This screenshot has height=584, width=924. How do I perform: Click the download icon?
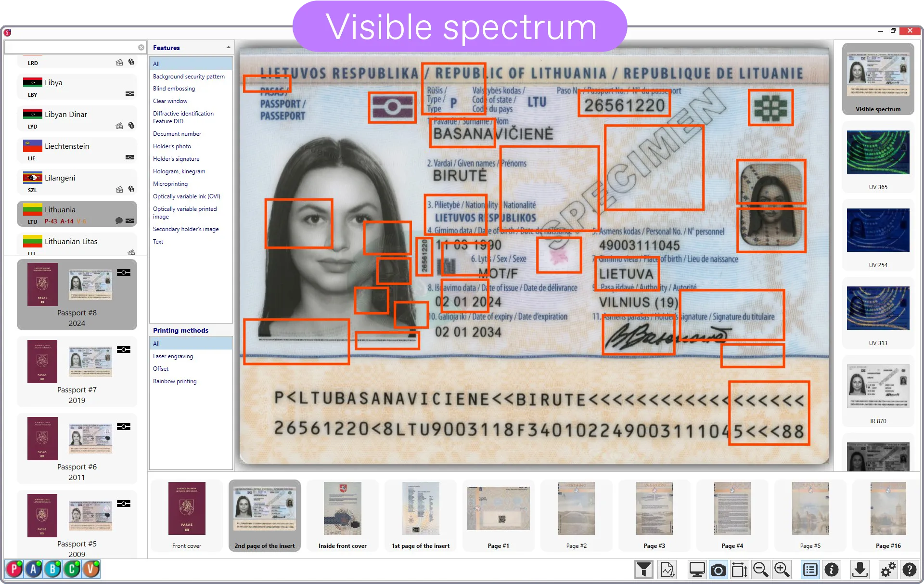pyautogui.click(x=860, y=570)
